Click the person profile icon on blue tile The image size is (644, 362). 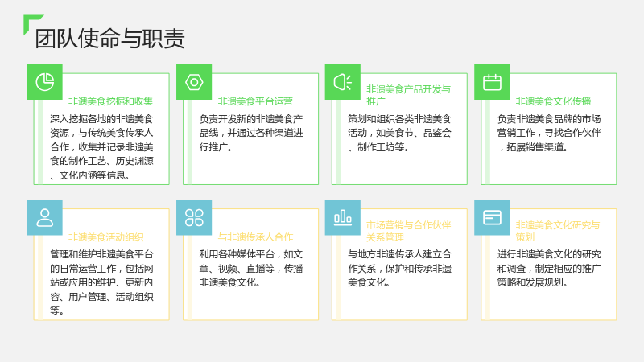click(45, 217)
